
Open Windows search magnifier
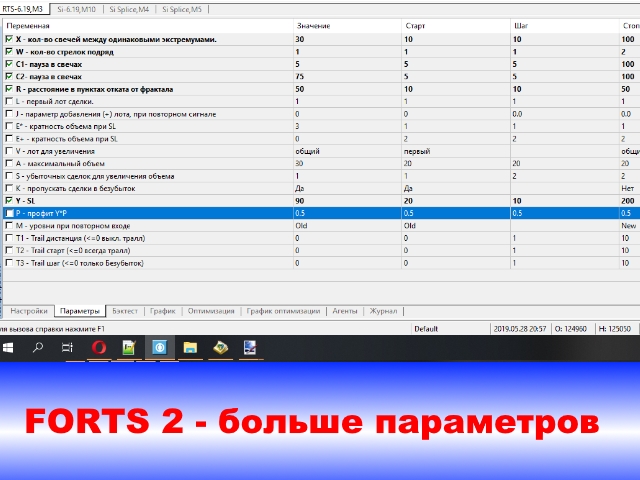click(38, 348)
